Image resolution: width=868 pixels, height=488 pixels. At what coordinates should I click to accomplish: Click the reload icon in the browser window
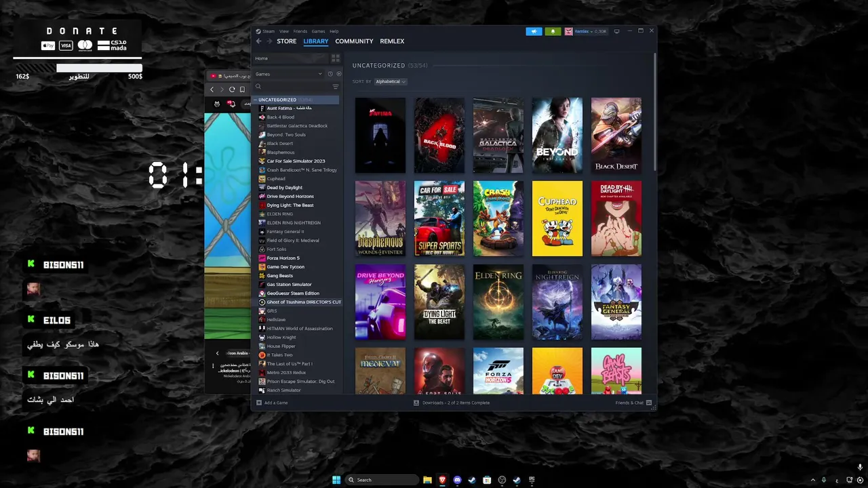tap(232, 89)
